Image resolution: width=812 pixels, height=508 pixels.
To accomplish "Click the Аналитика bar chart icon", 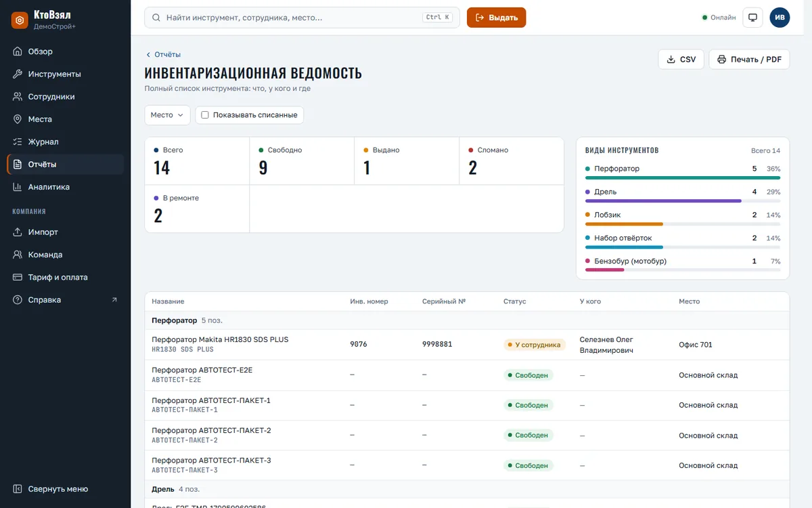I will coord(18,187).
